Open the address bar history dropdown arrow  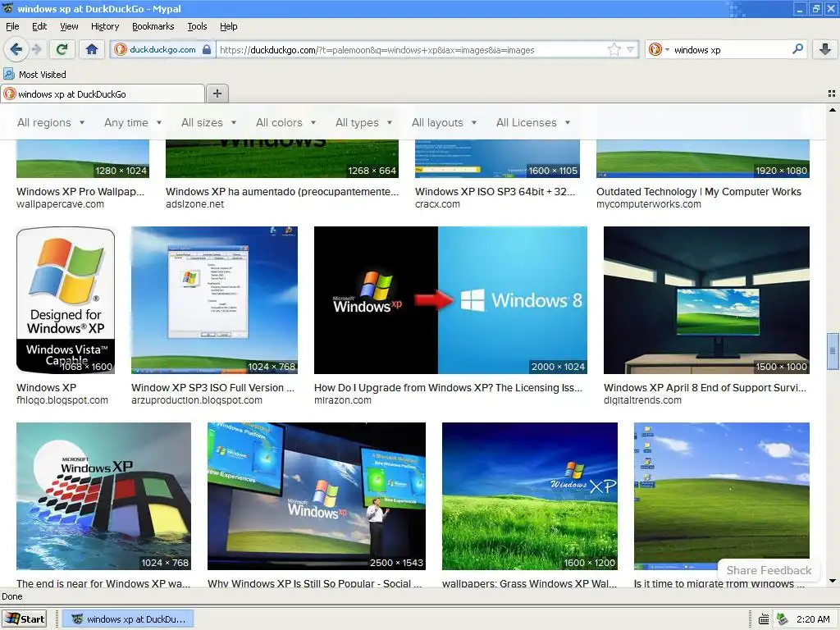click(x=631, y=50)
